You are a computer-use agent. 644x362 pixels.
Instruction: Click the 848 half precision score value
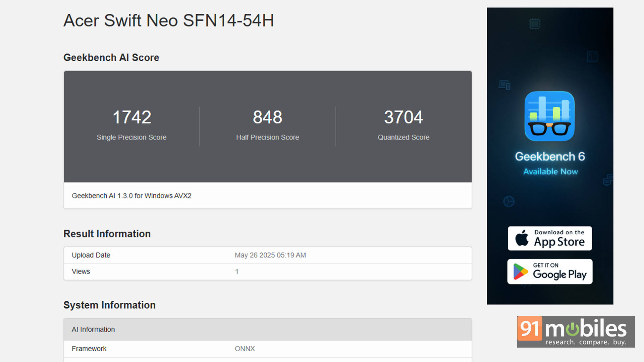tap(268, 117)
